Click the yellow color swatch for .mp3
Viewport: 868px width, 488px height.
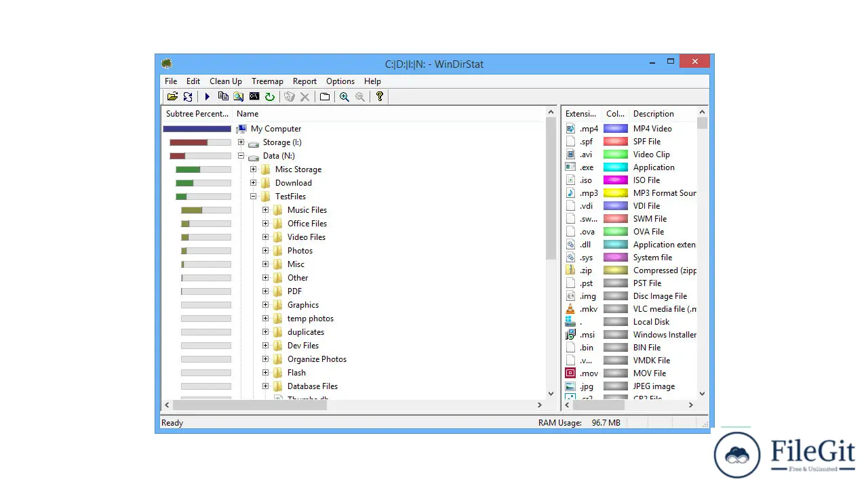pyautogui.click(x=616, y=193)
